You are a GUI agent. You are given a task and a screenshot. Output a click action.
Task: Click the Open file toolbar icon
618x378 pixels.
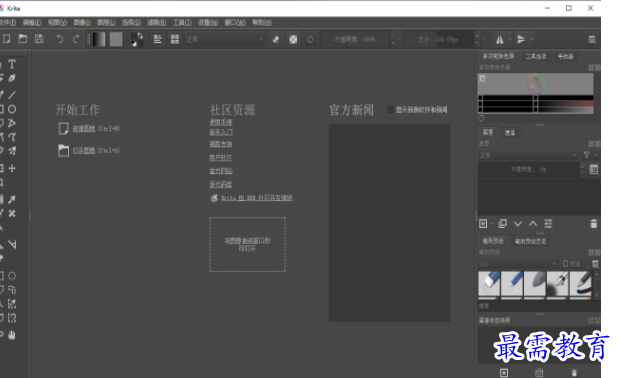(23, 39)
